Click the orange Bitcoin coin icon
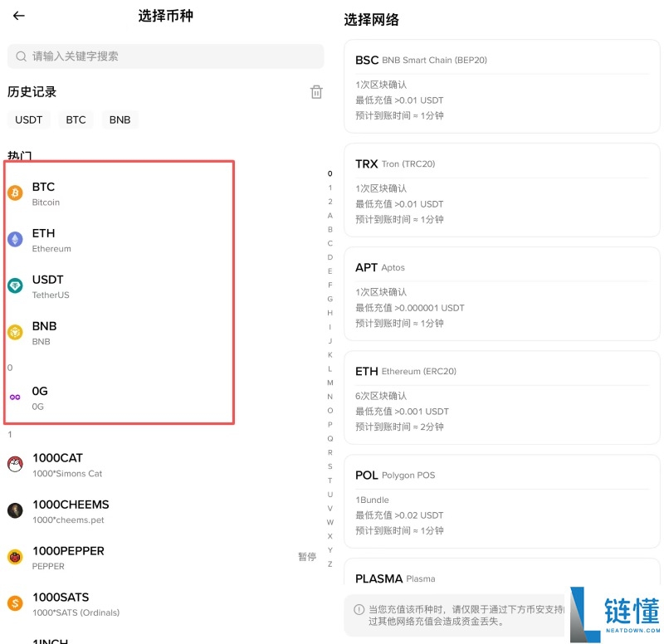Viewport: 664px width, 644px height. click(15, 193)
